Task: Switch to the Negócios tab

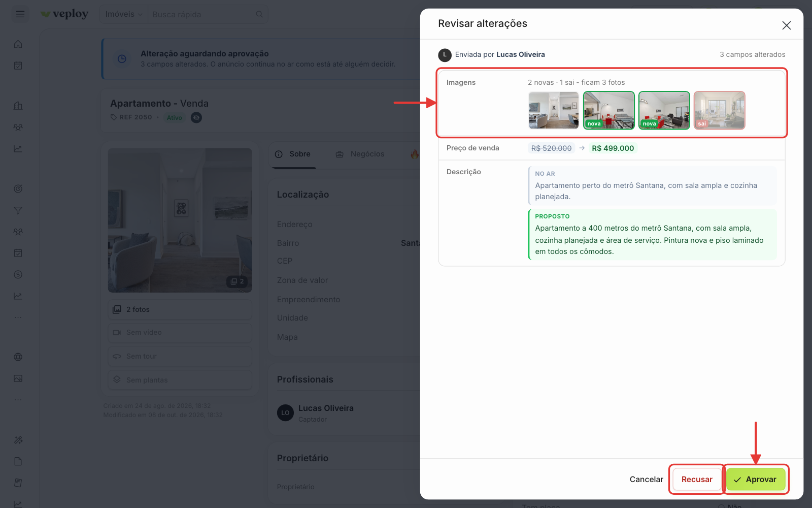Action: [360, 154]
